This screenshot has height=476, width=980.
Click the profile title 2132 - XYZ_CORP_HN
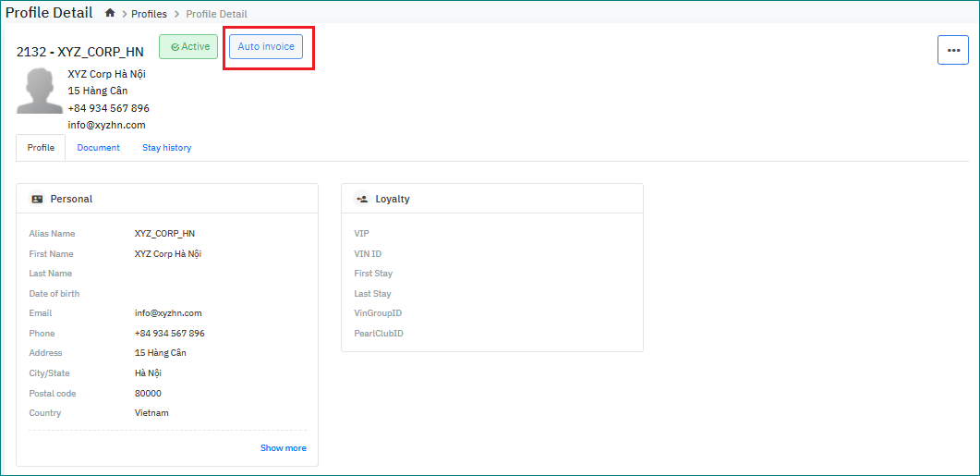pos(79,52)
